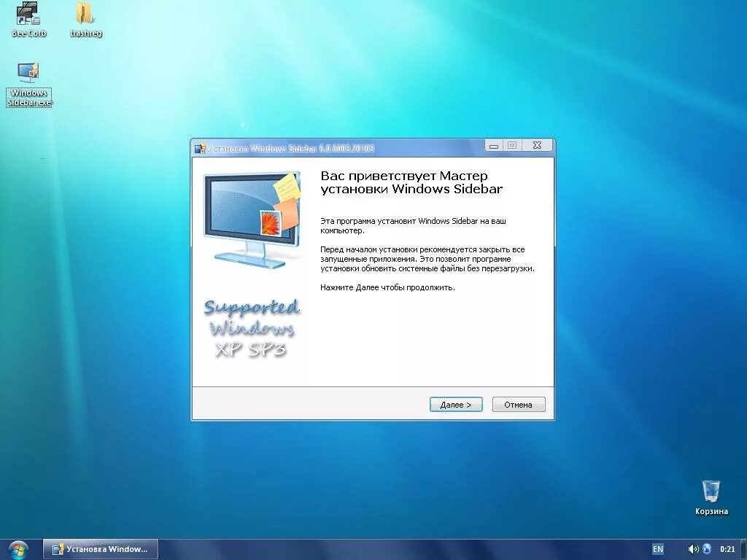747x560 pixels.
Task: Click the EN language indicator
Action: click(x=658, y=548)
